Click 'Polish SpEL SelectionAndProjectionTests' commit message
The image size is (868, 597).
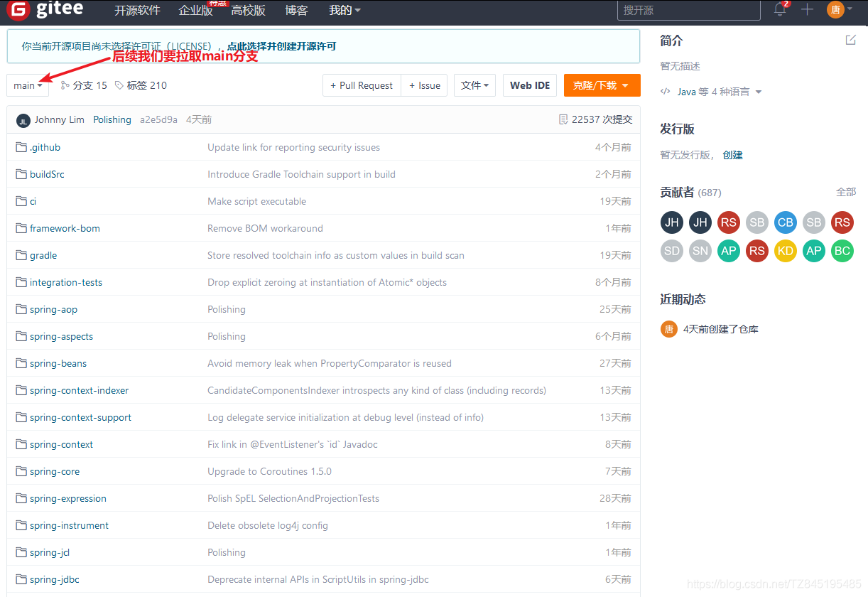pos(293,498)
